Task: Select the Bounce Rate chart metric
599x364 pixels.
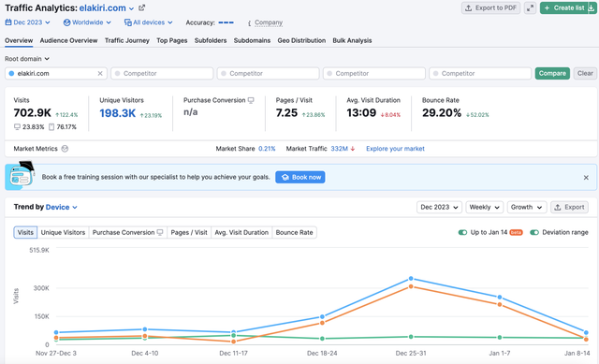Action: coord(294,232)
